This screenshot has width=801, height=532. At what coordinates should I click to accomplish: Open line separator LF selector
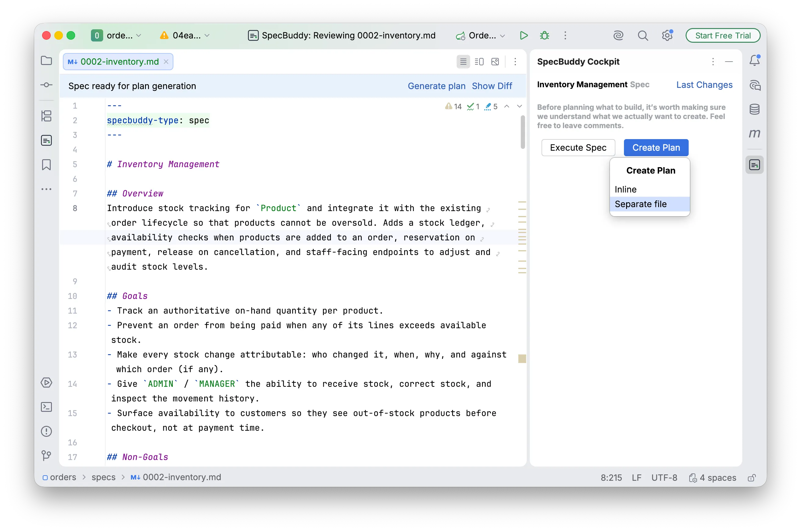click(636, 477)
